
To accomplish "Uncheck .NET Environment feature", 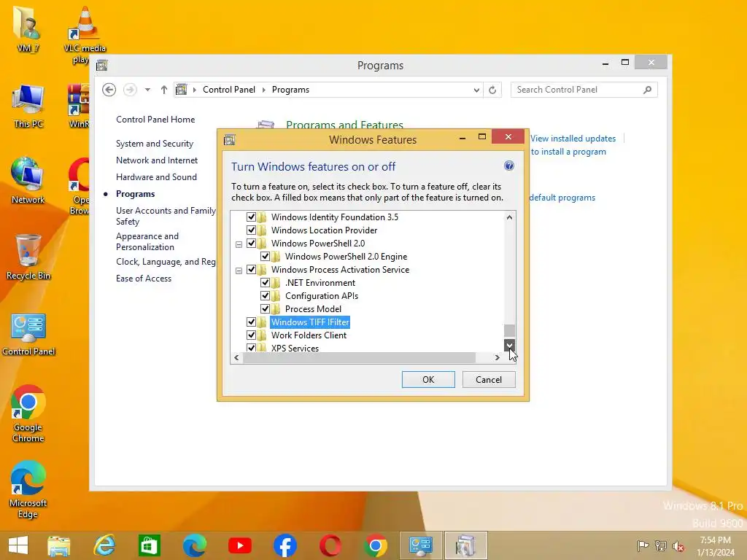I will [x=265, y=282].
